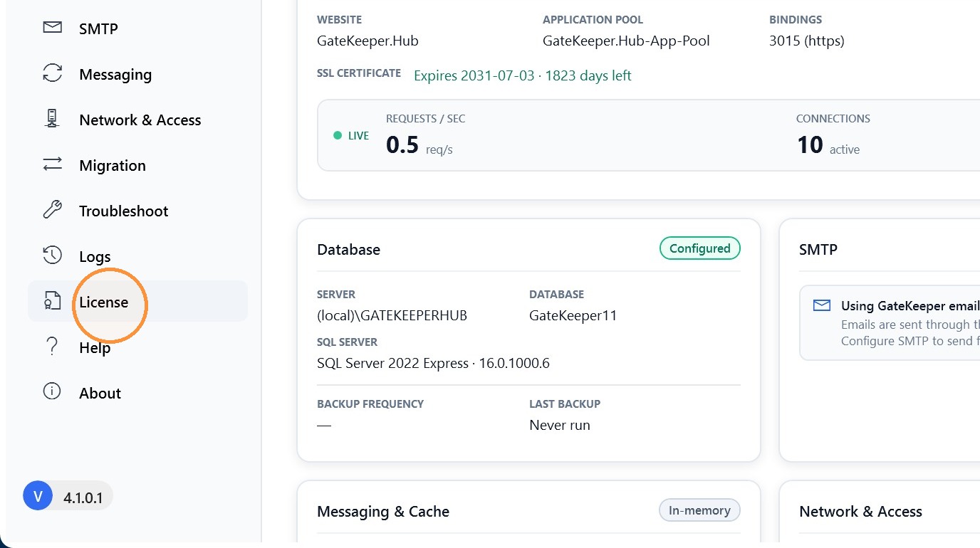Click the GateKeeper.Hub-App-Pool value

[x=626, y=41]
